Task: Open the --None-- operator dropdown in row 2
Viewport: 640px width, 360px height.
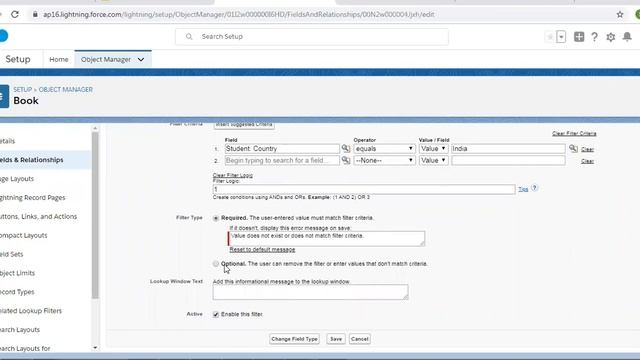Action: tap(384, 160)
